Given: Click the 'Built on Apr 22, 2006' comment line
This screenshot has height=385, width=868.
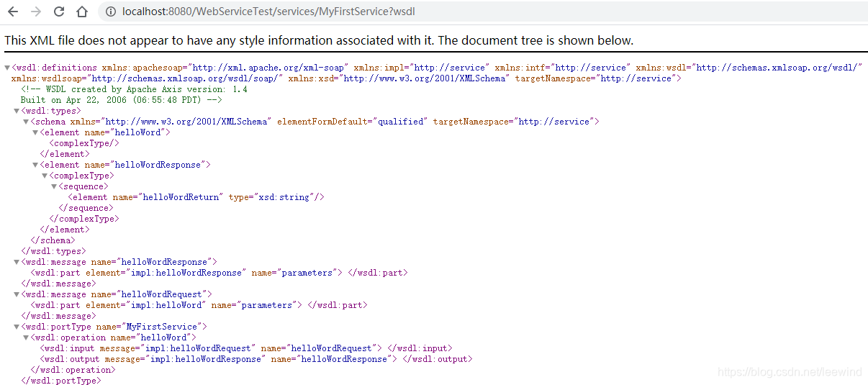Looking at the screenshot, I should (121, 100).
